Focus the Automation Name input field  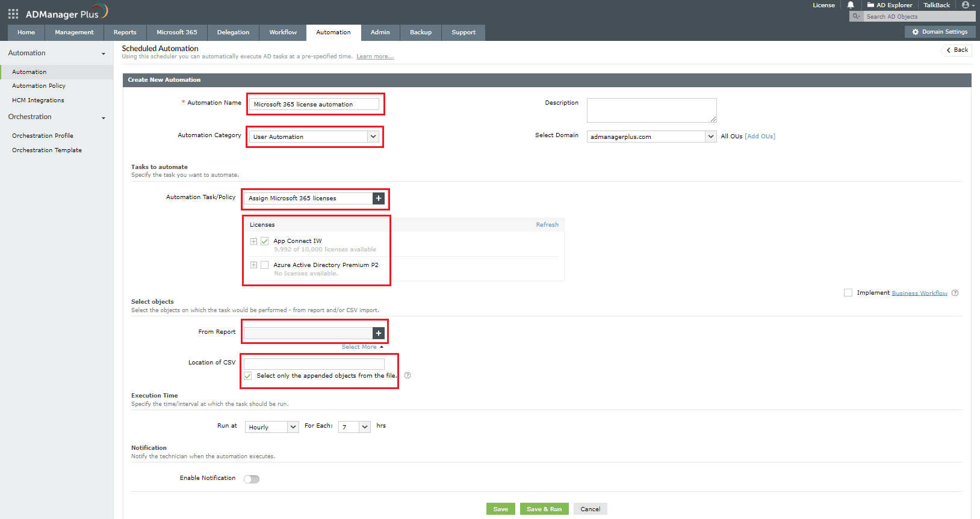pyautogui.click(x=314, y=104)
